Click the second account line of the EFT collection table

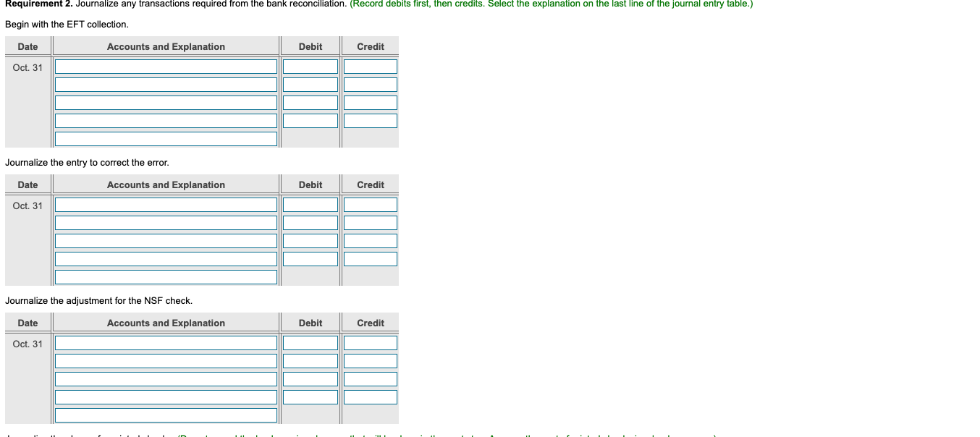(x=166, y=84)
